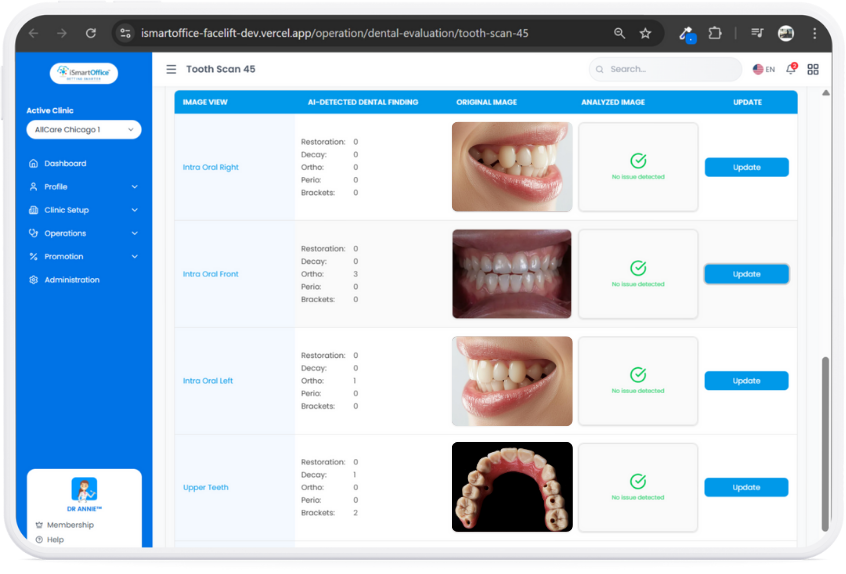Click the Dr Annie avatar icon

click(x=84, y=489)
